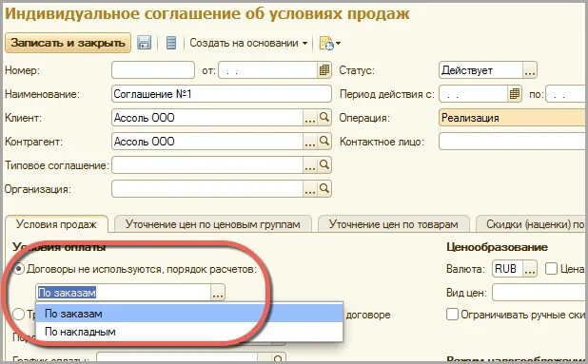Click the Записать и закрыть button
588x364 pixels.
click(68, 43)
